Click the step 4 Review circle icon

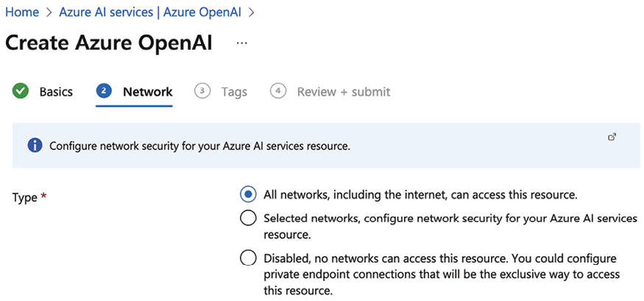click(278, 91)
